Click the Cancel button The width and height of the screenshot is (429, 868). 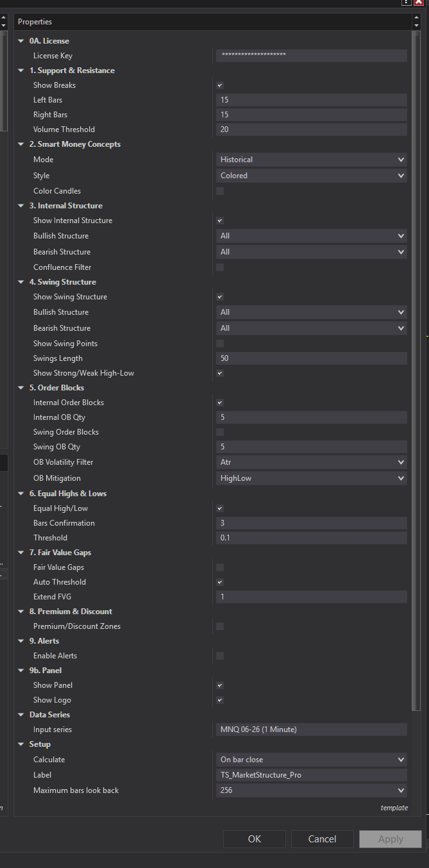322,839
